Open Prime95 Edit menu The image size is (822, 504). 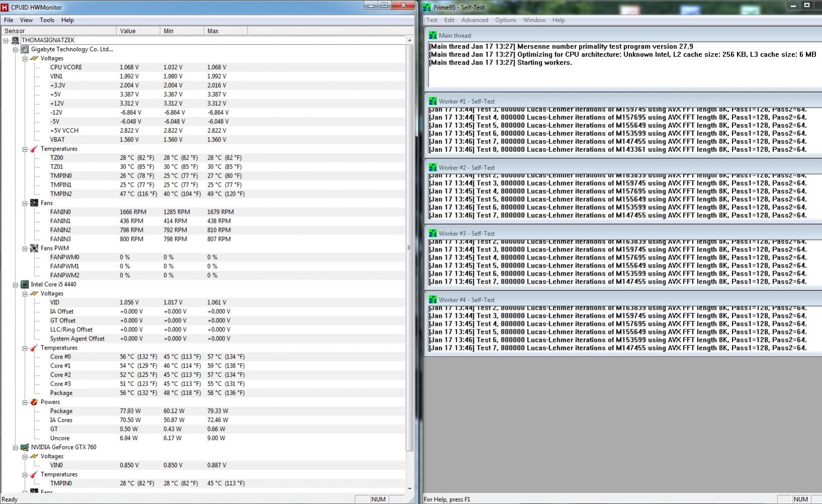pyautogui.click(x=449, y=20)
